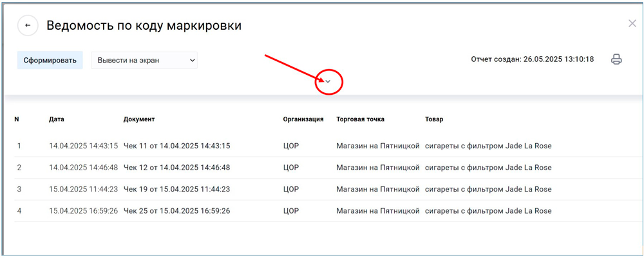Image resolution: width=644 pixels, height=258 pixels.
Task: Click the 'Товар' column header
Action: coord(434,119)
